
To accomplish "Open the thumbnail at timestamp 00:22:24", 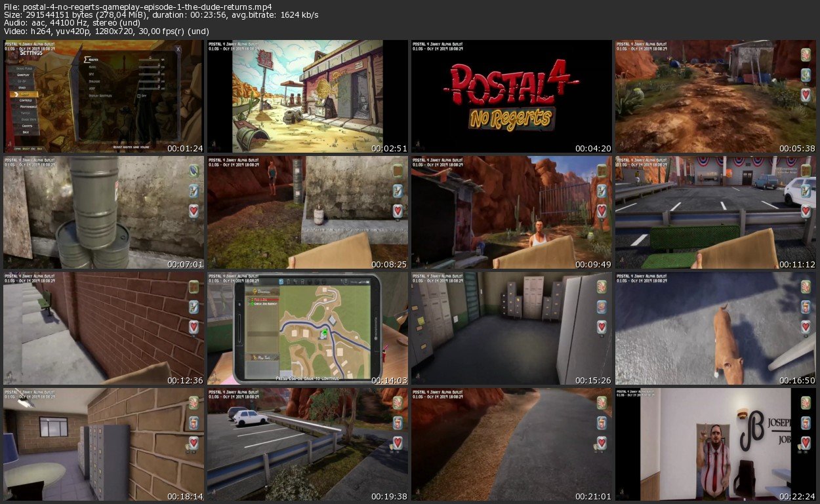I will (715, 444).
